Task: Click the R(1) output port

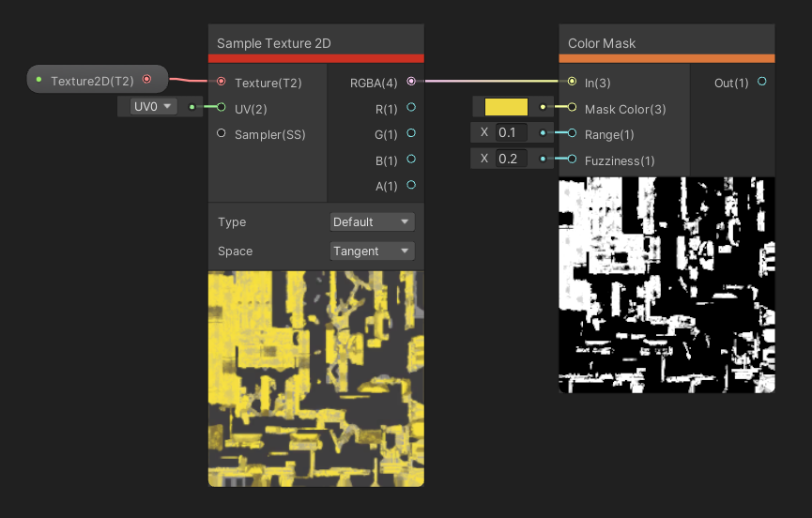Action: 411,108
